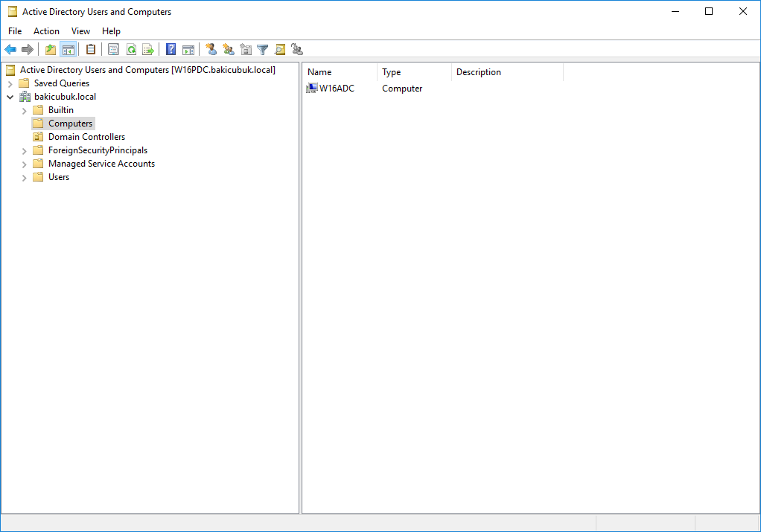
Task: Expand Managed Service Accounts container
Action: tap(25, 164)
